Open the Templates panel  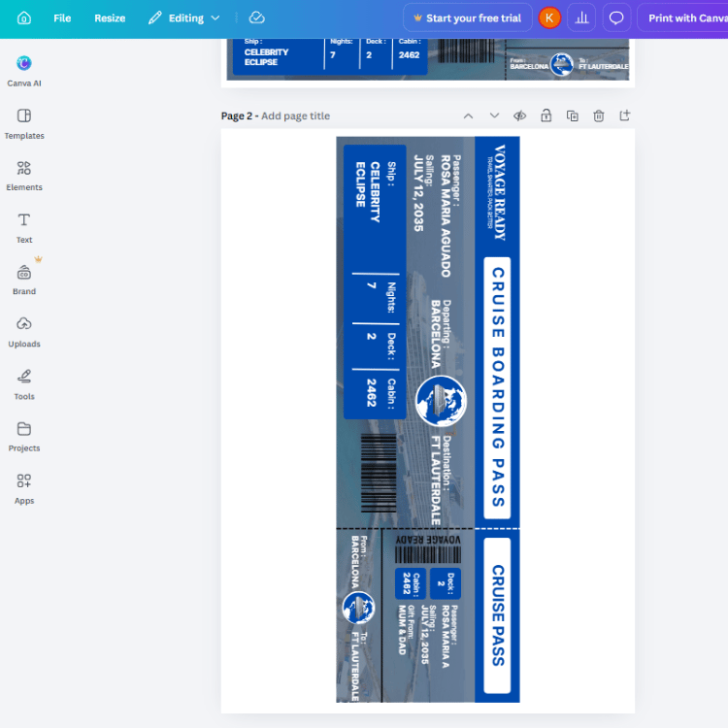pos(24,124)
